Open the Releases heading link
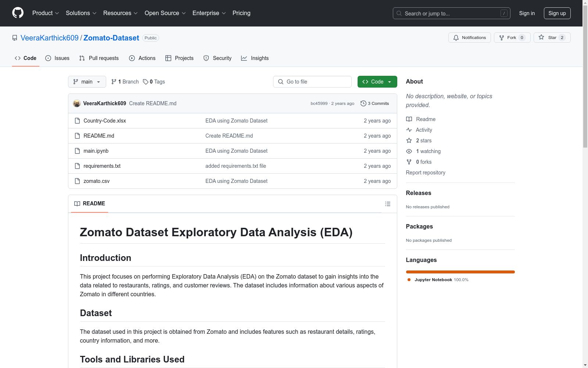The height and width of the screenshot is (368, 588). point(419,193)
